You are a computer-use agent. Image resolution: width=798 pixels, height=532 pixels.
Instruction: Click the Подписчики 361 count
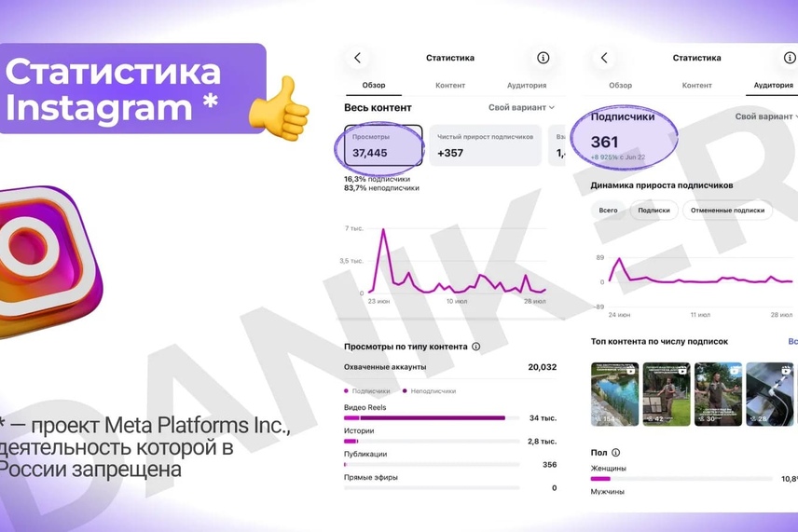[x=605, y=142]
